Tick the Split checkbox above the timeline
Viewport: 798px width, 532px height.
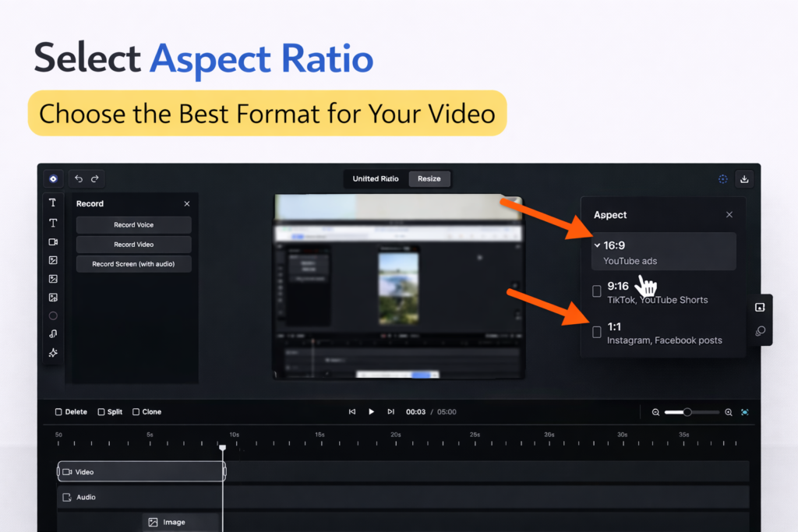pyautogui.click(x=101, y=412)
